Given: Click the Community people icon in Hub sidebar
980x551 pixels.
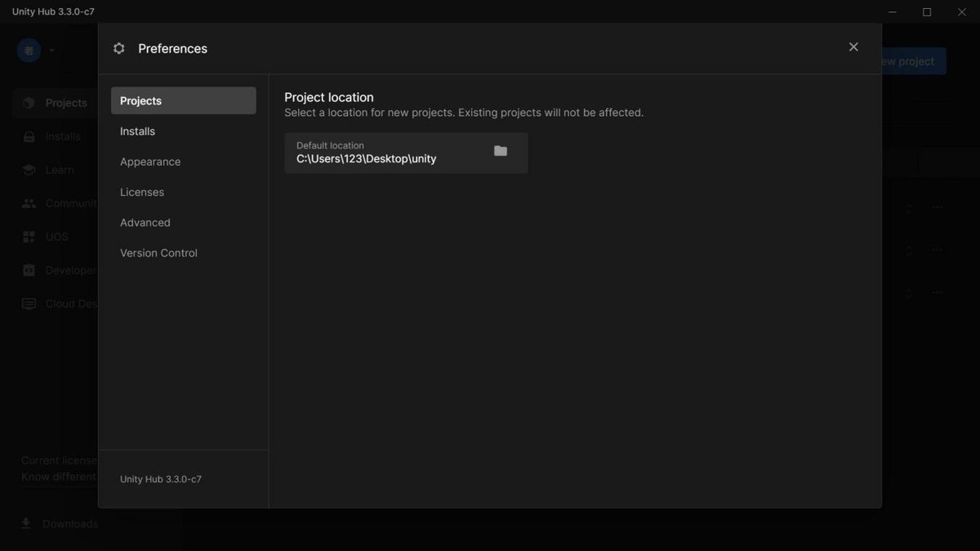Looking at the screenshot, I should [x=29, y=203].
